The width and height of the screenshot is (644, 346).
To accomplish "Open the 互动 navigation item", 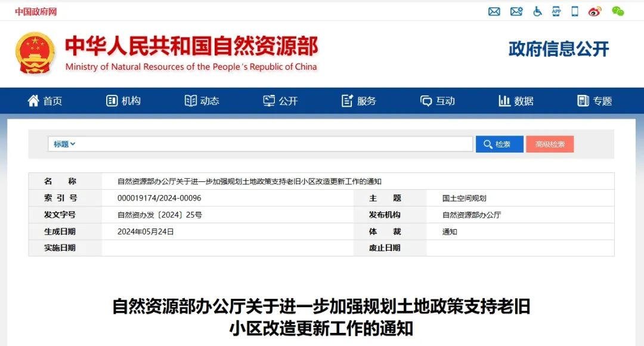I will tap(438, 101).
